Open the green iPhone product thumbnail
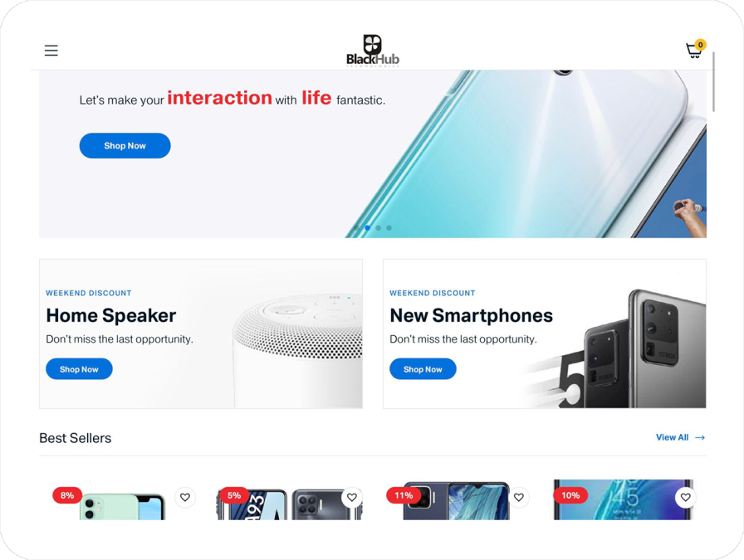Image resolution: width=744 pixels, height=560 pixels. [122, 506]
